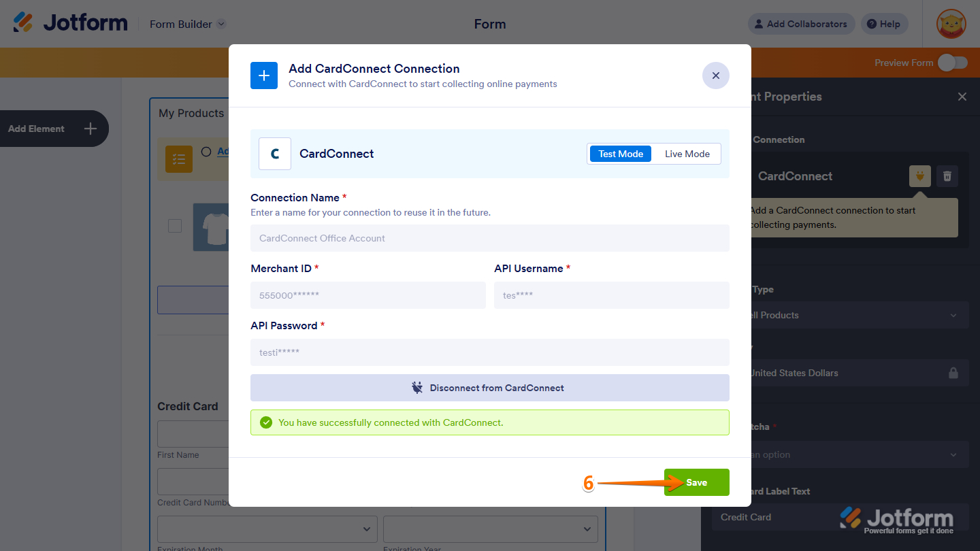The width and height of the screenshot is (980, 551).
Task: Open the Expiration Month dropdown
Action: pos(267,529)
